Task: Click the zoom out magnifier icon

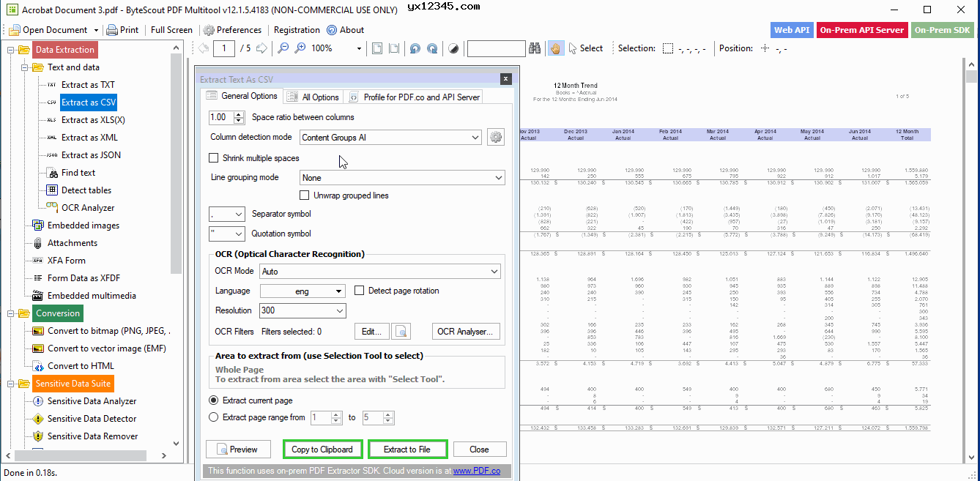Action: pyautogui.click(x=282, y=48)
